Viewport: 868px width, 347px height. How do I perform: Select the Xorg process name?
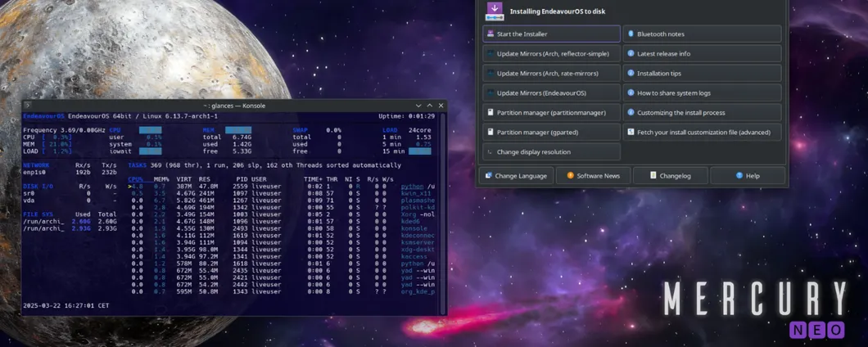coord(410,214)
